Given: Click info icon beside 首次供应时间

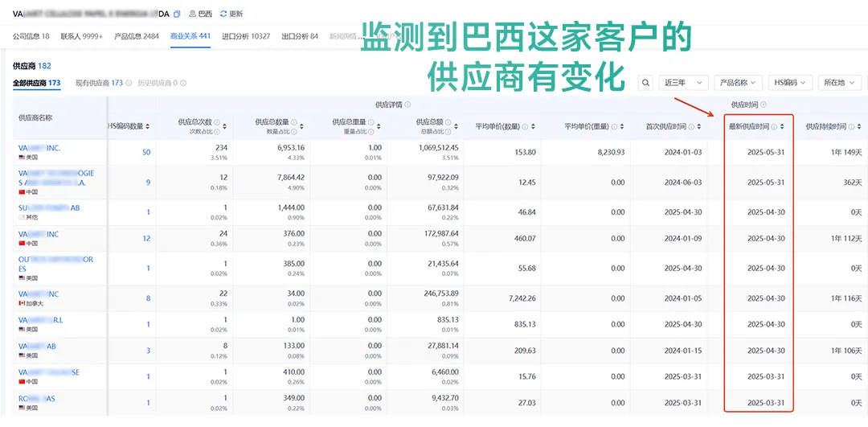Looking at the screenshot, I should (690, 126).
